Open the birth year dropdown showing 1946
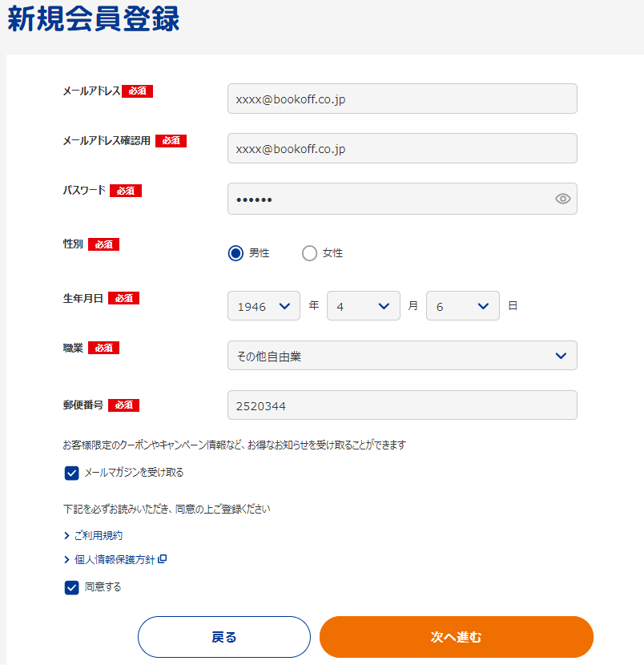Screen dimensions: 644x665 pos(264,306)
